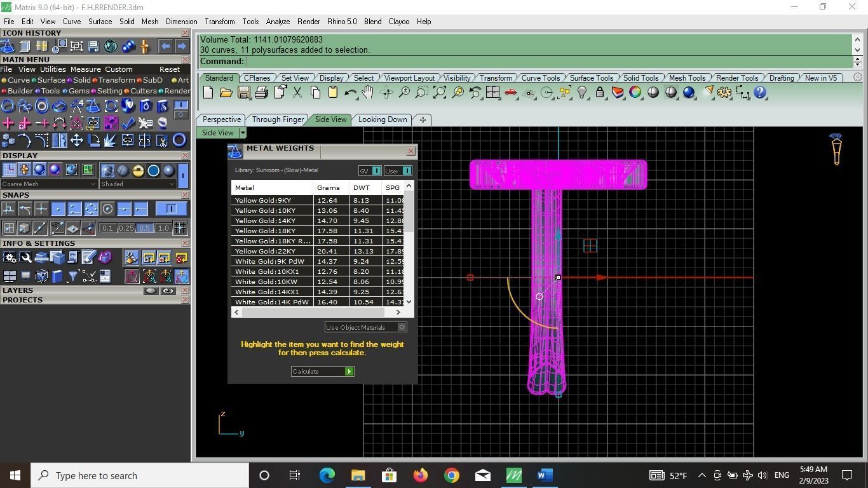Toggle the 0.5 snap increment
Viewport: 868px width, 488px height.
pos(145,228)
